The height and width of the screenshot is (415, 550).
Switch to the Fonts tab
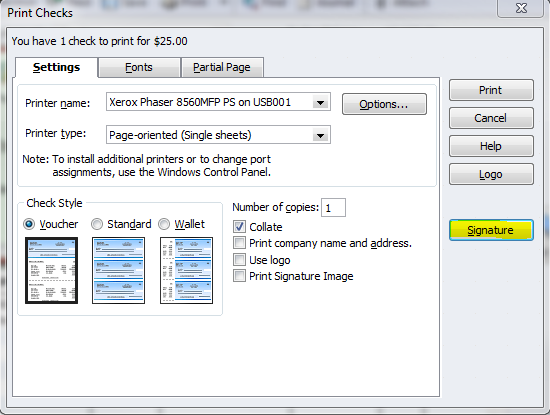[x=139, y=67]
